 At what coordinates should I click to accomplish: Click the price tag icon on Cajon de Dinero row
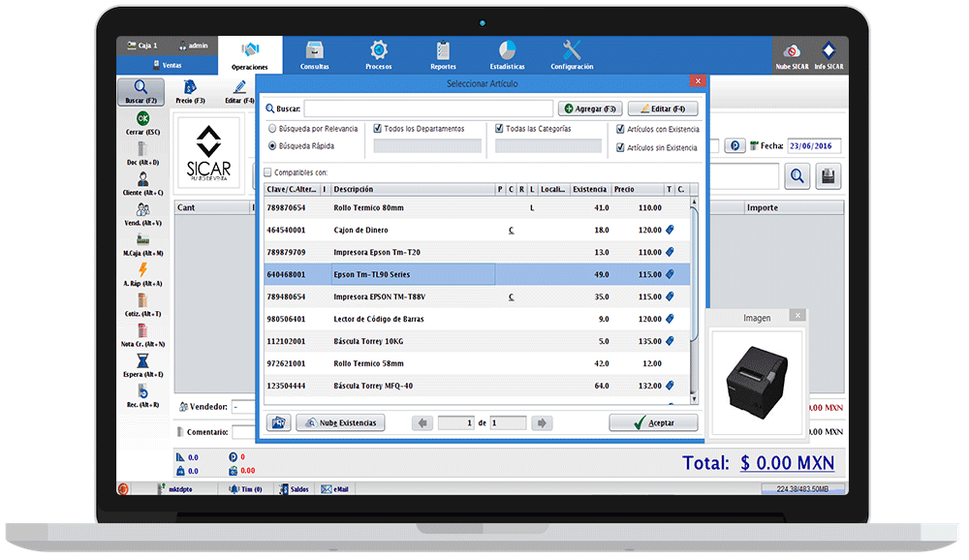pos(670,230)
